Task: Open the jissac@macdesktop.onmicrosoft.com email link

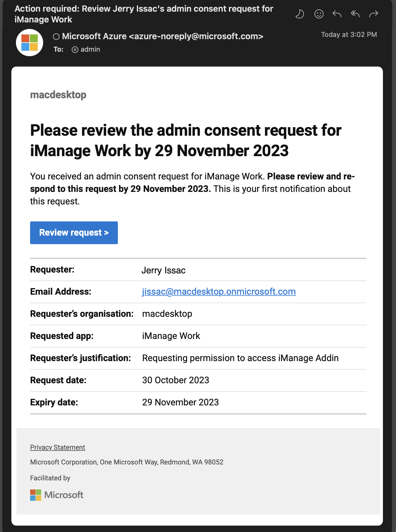Action: tap(219, 292)
